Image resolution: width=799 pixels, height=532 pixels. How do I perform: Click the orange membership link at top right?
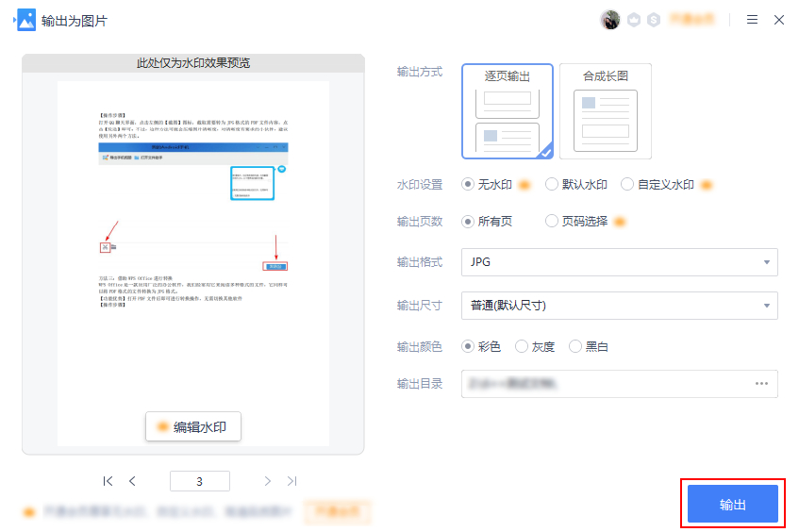[692, 20]
